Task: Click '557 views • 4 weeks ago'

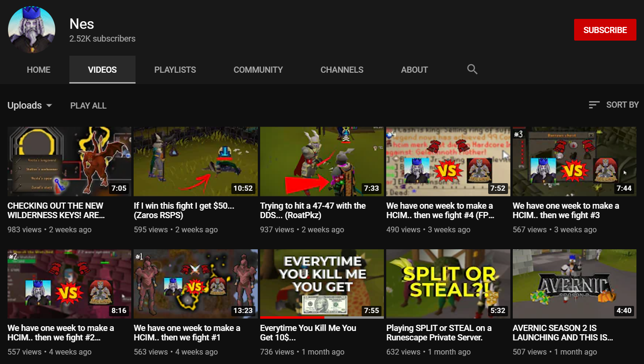Action: click(x=50, y=352)
